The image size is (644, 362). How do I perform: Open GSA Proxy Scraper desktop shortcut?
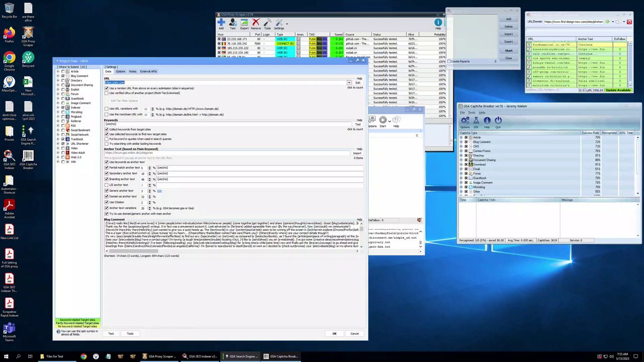[28, 37]
